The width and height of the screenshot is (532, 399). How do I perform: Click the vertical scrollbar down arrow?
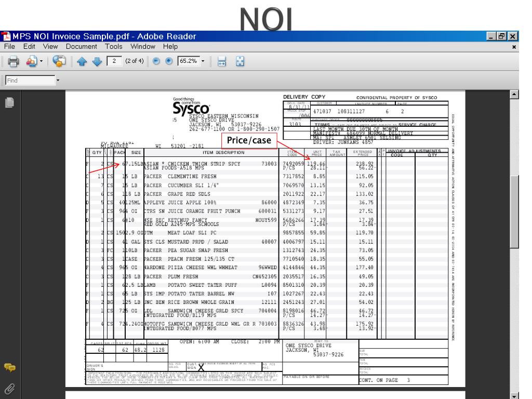point(514,395)
